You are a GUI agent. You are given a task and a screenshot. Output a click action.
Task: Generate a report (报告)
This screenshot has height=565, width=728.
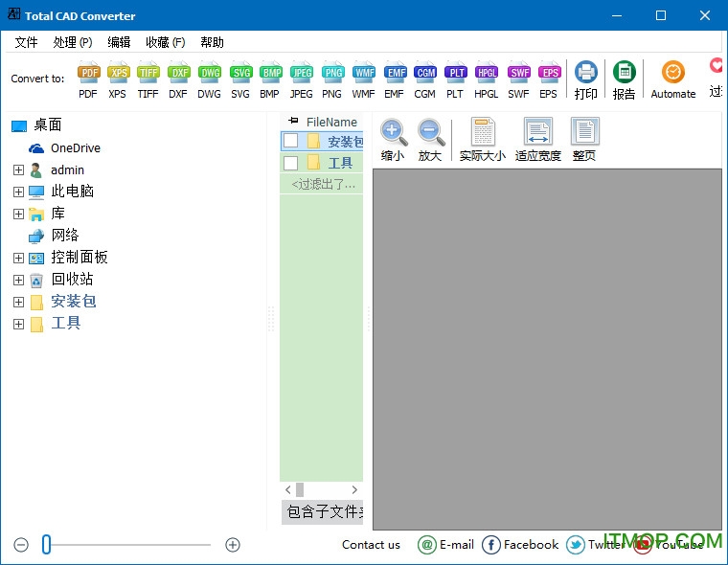[624, 80]
